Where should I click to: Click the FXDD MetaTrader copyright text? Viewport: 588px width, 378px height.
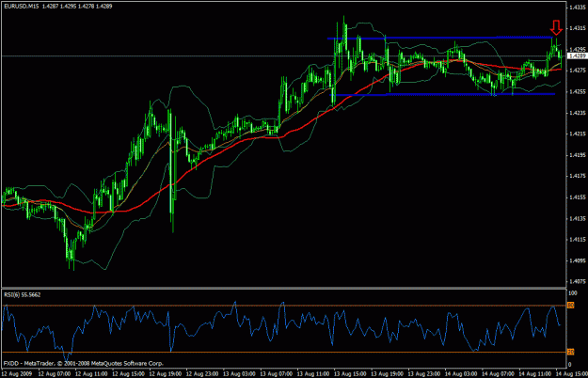[x=83, y=363]
